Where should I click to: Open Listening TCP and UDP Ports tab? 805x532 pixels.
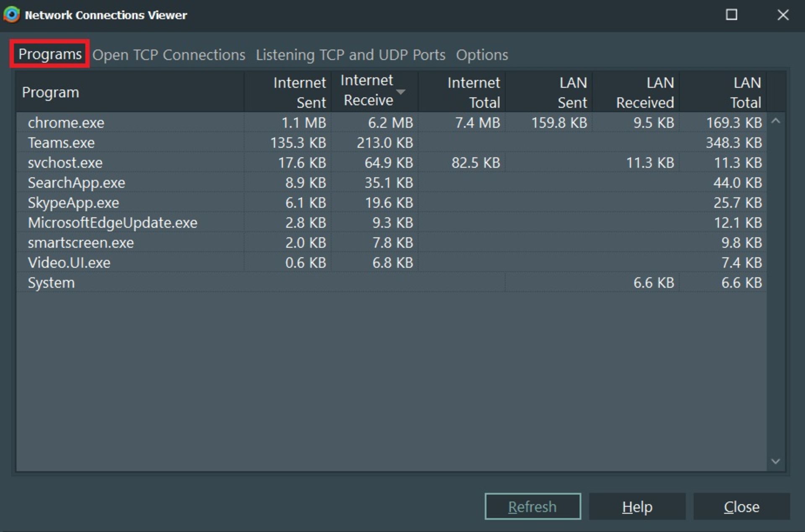pos(351,55)
